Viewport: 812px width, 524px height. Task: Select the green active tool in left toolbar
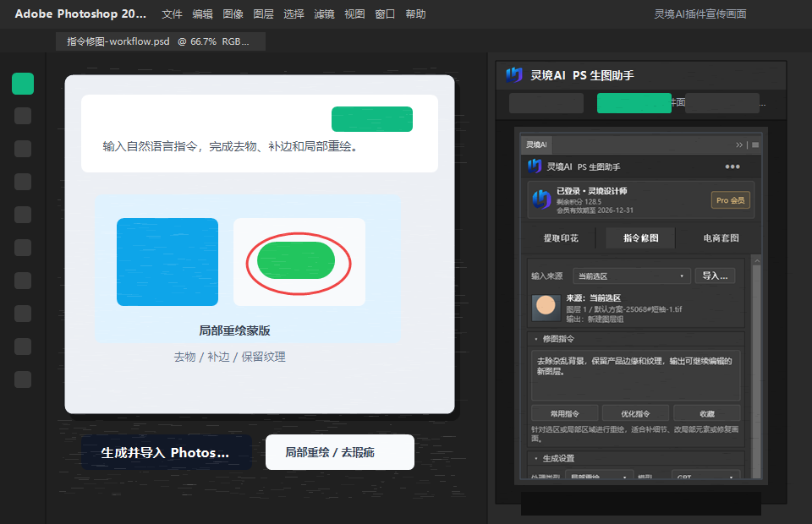coord(23,84)
